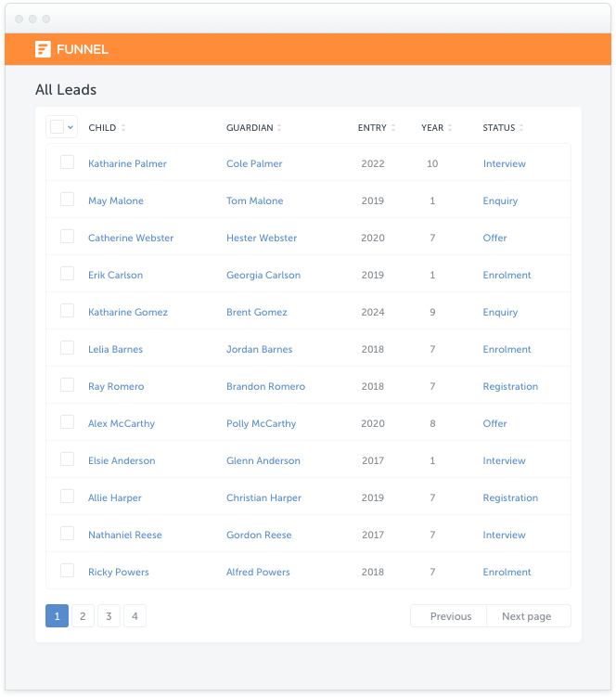Check the Katharine Gomez row checkbox
616x697 pixels.
[x=67, y=311]
